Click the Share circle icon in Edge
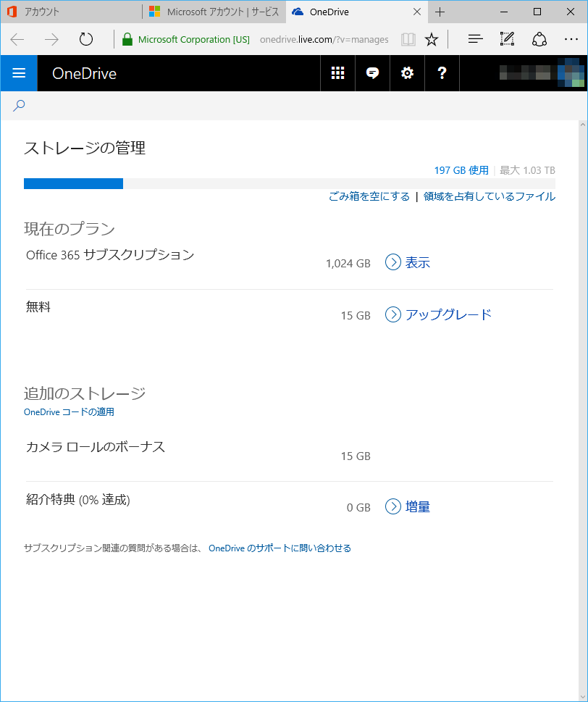This screenshot has width=588, height=702. pos(539,39)
